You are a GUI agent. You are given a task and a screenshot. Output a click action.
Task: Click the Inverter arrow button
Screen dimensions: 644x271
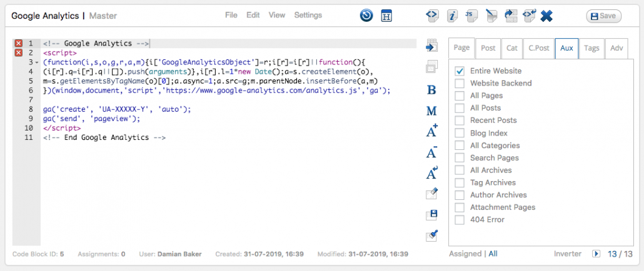[x=596, y=254]
